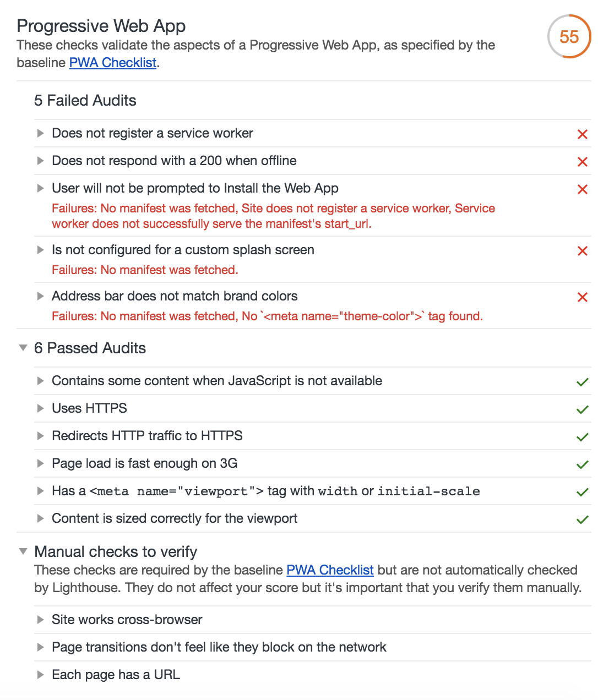Expand the 'Does not register a service worker' audit
Image resolution: width=598 pixels, height=700 pixels.
[x=40, y=133]
